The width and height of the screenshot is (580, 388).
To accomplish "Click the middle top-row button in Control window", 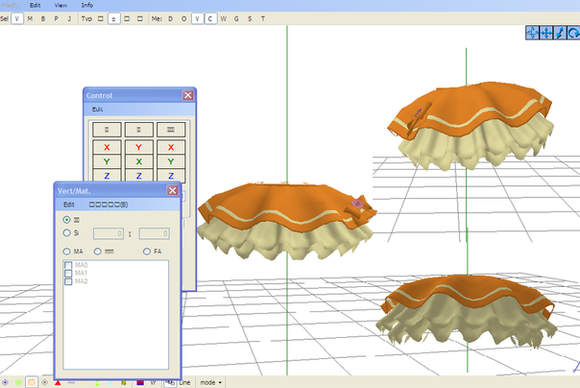I will (139, 129).
